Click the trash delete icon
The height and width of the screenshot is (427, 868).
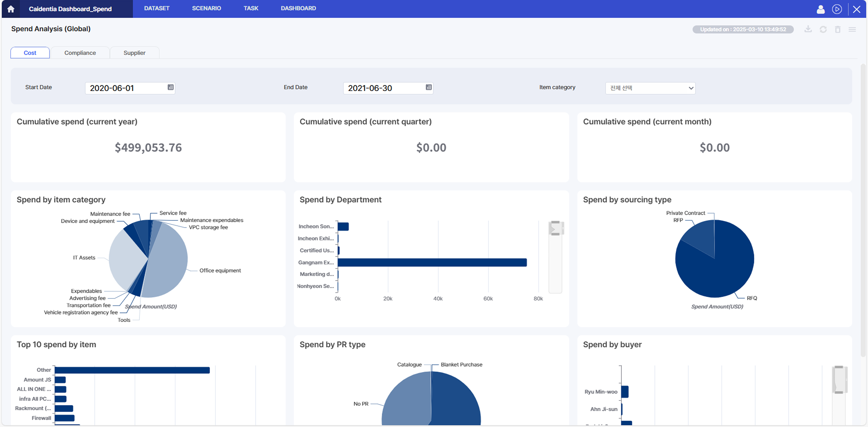coord(838,29)
